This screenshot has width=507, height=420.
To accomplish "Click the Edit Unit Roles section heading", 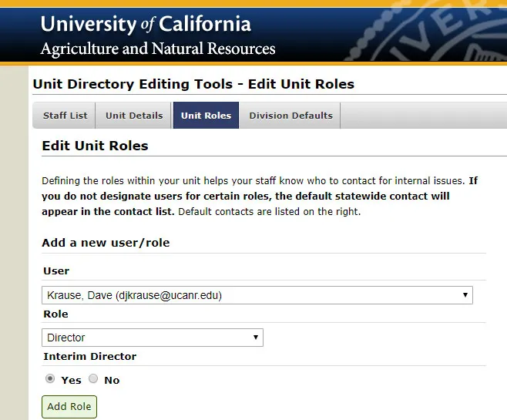I will (x=95, y=146).
